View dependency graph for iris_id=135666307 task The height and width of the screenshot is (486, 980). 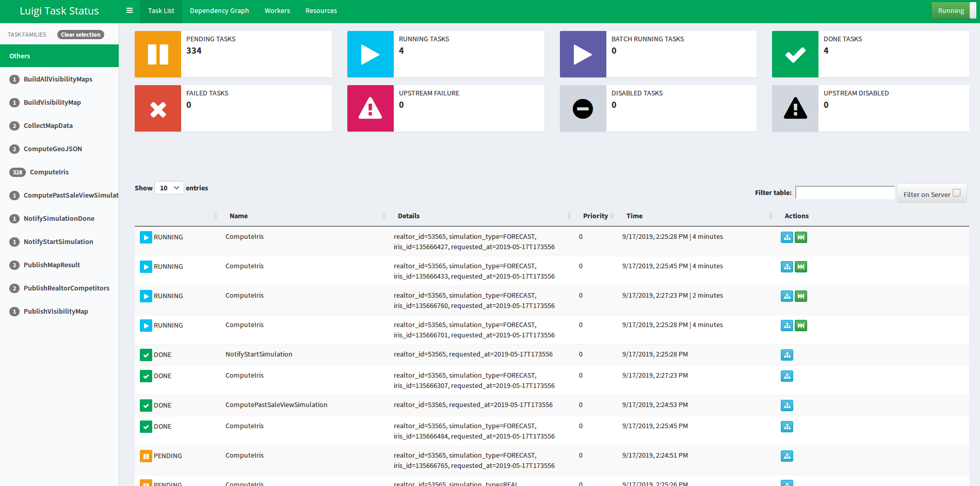tap(787, 376)
